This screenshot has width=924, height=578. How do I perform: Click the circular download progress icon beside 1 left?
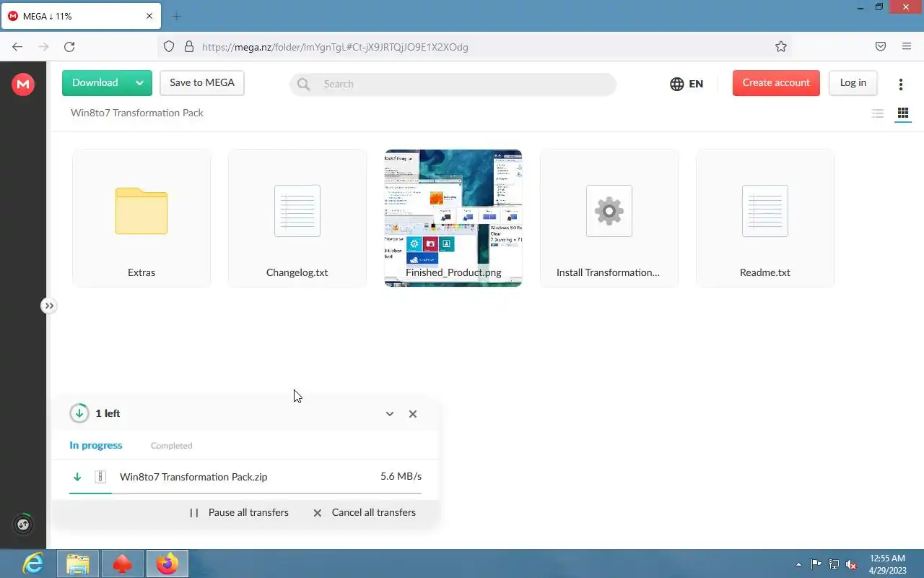79,413
